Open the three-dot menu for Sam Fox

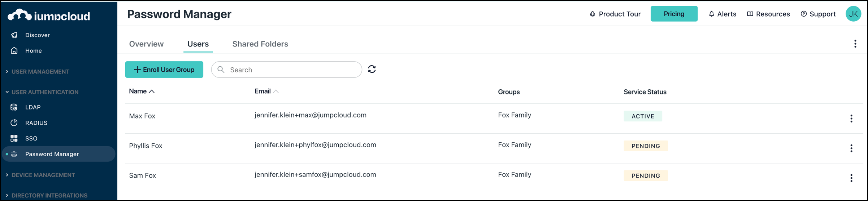pos(851,178)
